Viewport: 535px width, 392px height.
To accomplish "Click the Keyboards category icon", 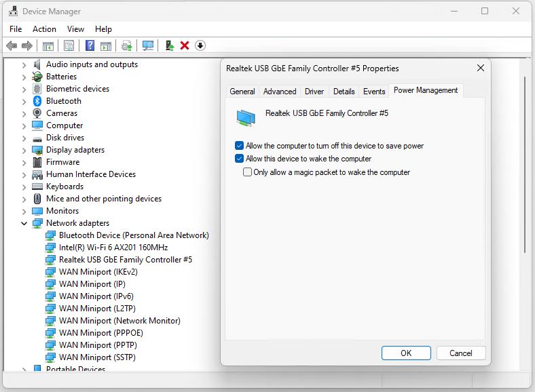I will [x=37, y=187].
